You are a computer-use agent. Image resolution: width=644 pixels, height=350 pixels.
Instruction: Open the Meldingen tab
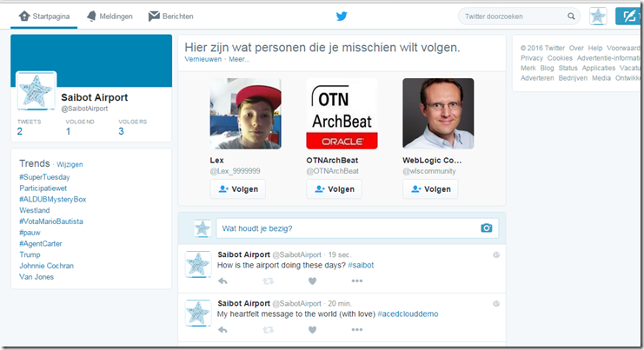point(110,17)
